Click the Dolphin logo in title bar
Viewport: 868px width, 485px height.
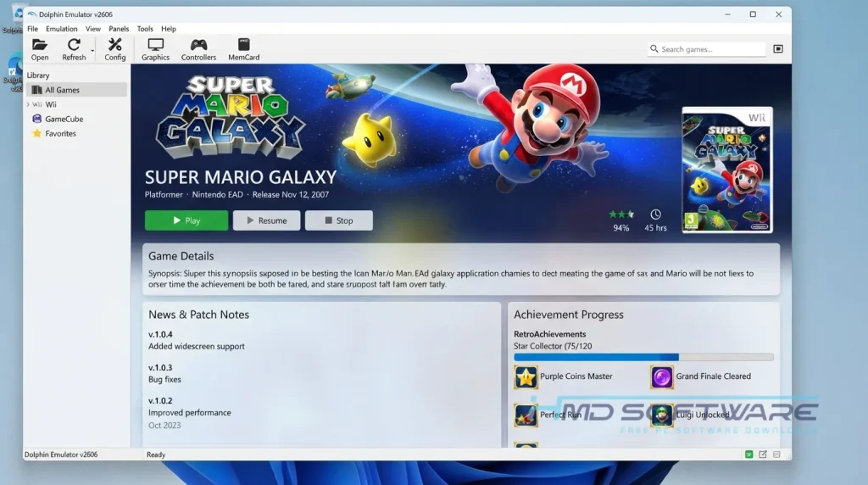pos(31,14)
